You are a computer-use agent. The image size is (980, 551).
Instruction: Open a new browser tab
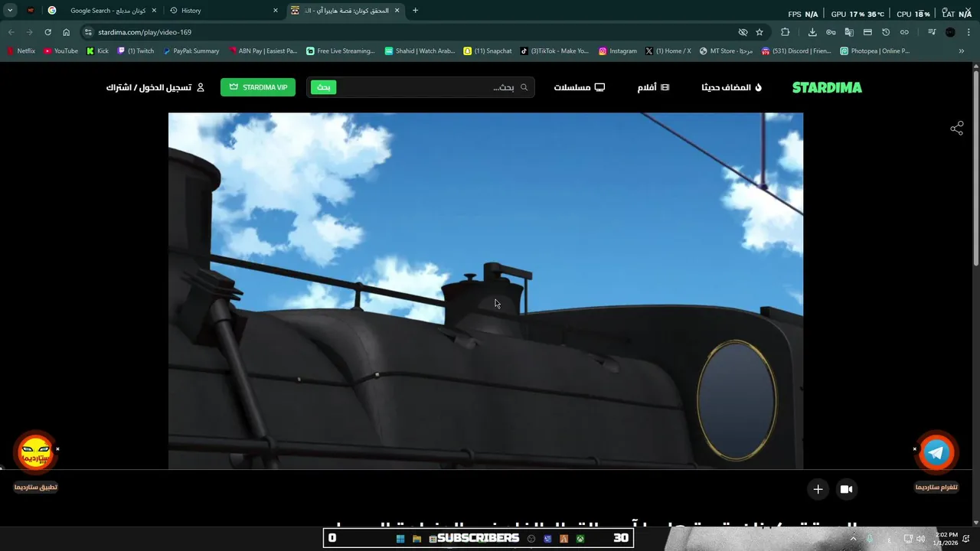tap(416, 11)
